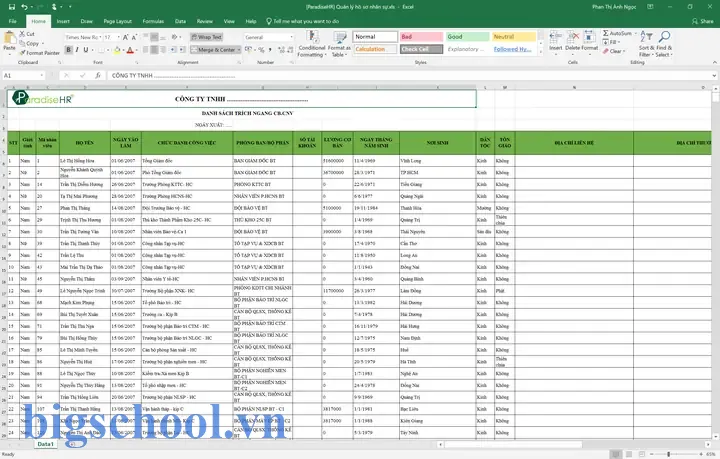Image resolution: width=720 pixels, height=459 pixels.
Task: Toggle align left
Action: click(x=146, y=50)
